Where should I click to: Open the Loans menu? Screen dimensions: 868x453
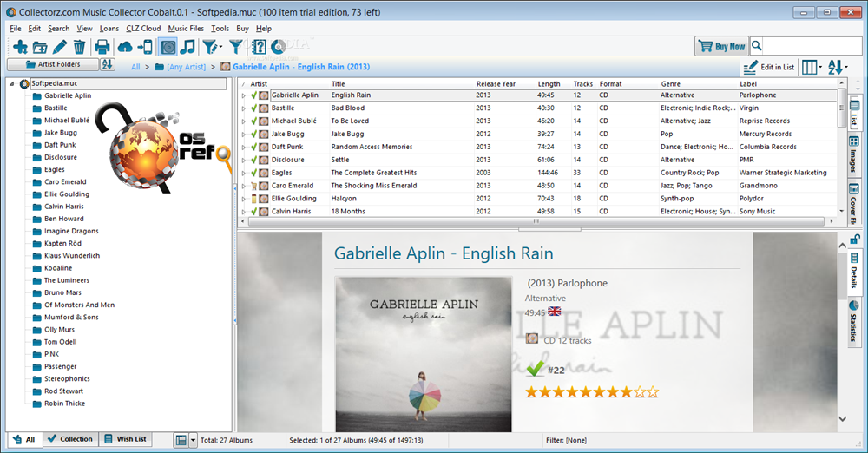pyautogui.click(x=109, y=29)
